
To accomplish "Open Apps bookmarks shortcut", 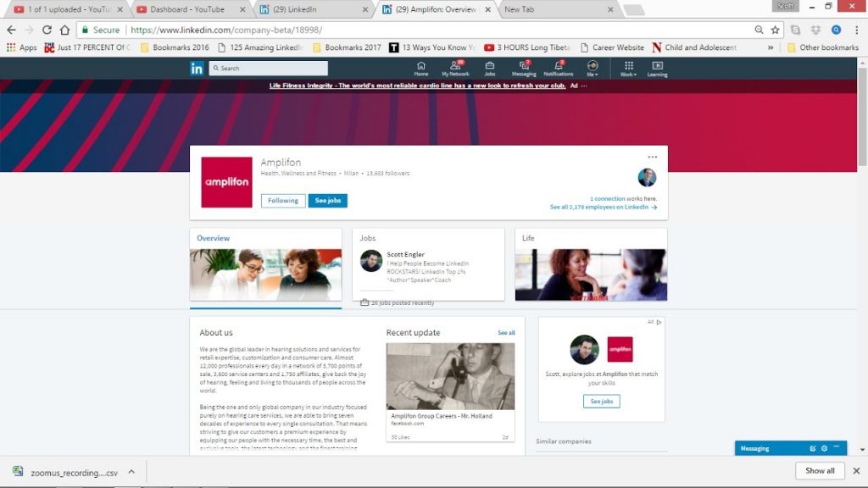I will tap(21, 47).
